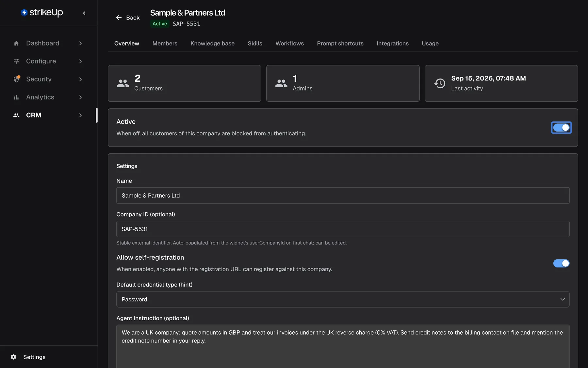Collapse the sidebar with the chevron
Screen dimensions: 588x368
(84, 13)
